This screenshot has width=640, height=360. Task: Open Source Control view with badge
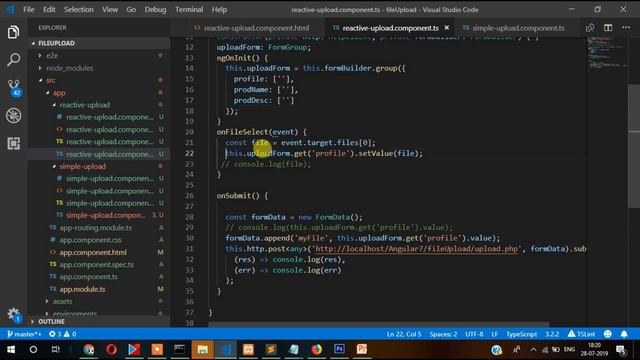tap(14, 87)
